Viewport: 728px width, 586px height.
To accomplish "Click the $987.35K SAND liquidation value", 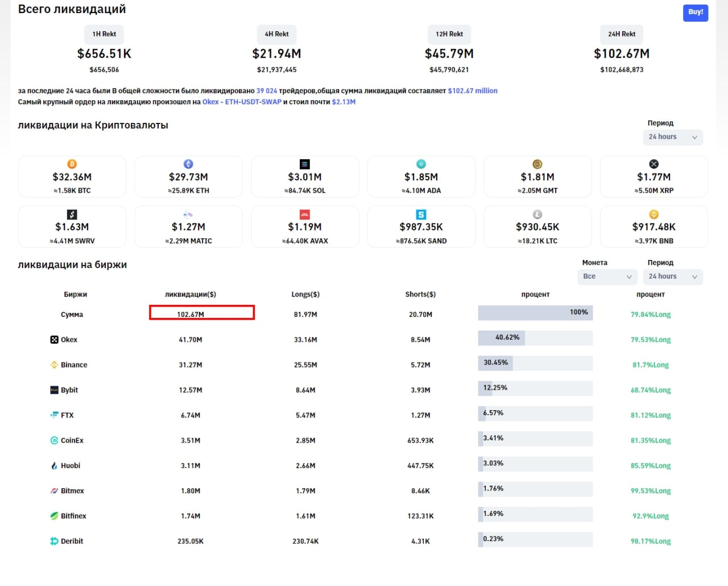I will [421, 227].
